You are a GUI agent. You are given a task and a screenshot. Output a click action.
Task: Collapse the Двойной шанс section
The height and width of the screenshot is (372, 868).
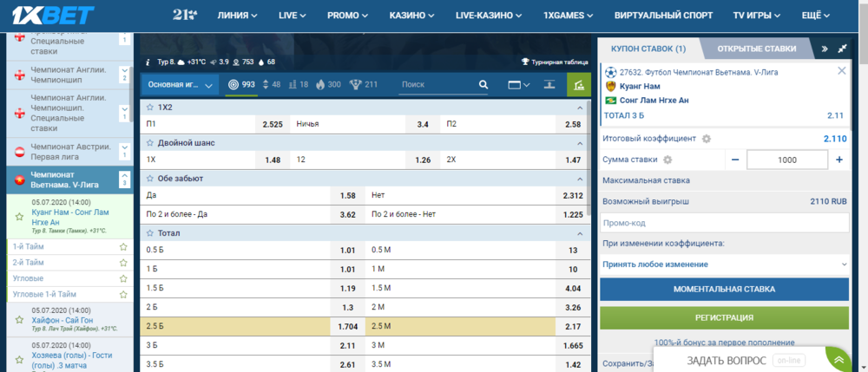click(580, 143)
